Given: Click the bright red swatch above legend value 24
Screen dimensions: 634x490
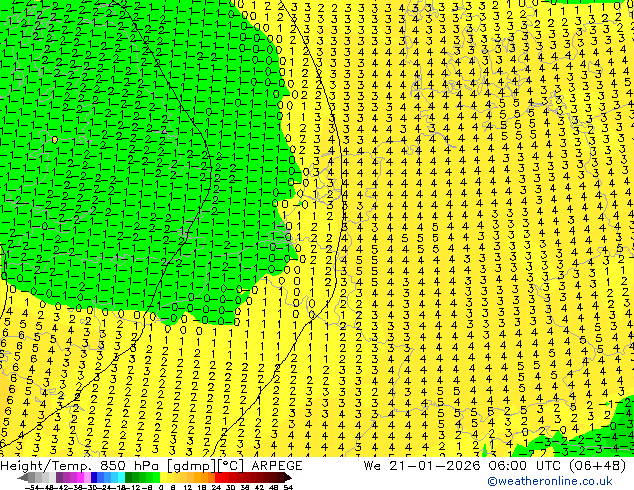Looking at the screenshot, I should pyautogui.click(x=218, y=477).
